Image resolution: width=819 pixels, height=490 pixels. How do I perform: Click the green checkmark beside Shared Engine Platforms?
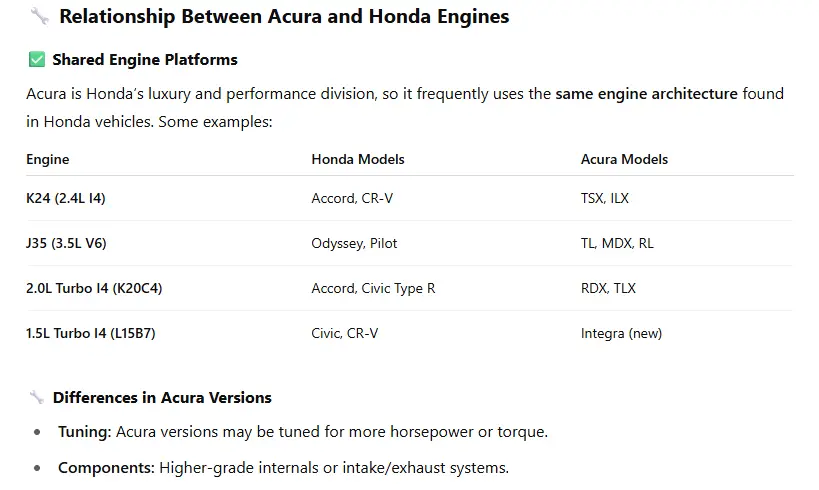click(37, 60)
